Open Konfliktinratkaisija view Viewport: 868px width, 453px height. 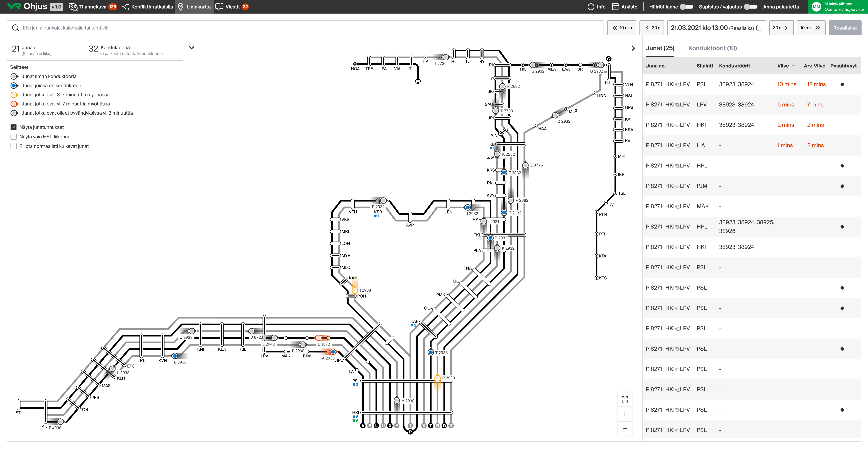147,7
